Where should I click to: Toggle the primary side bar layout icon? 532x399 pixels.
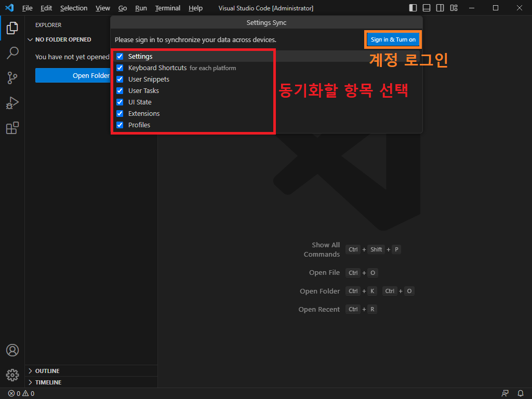click(413, 8)
